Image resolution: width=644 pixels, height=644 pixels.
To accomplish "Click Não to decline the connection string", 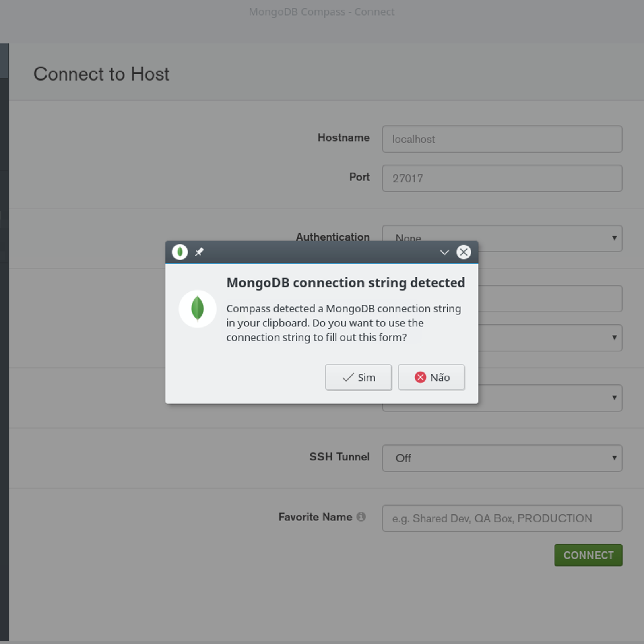I will click(431, 377).
